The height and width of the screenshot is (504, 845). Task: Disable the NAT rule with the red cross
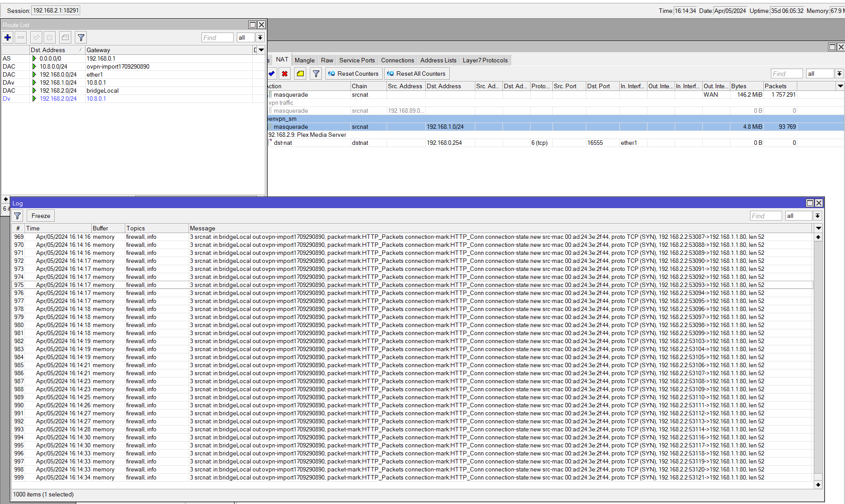pos(285,74)
